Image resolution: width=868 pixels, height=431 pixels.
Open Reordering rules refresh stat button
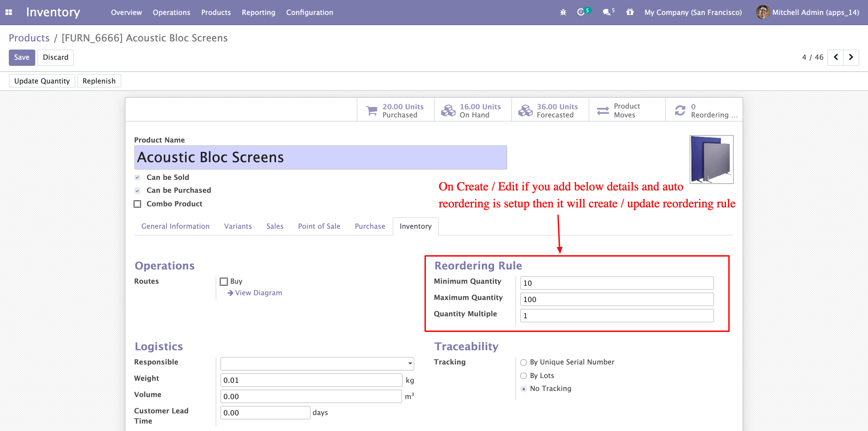(x=705, y=110)
